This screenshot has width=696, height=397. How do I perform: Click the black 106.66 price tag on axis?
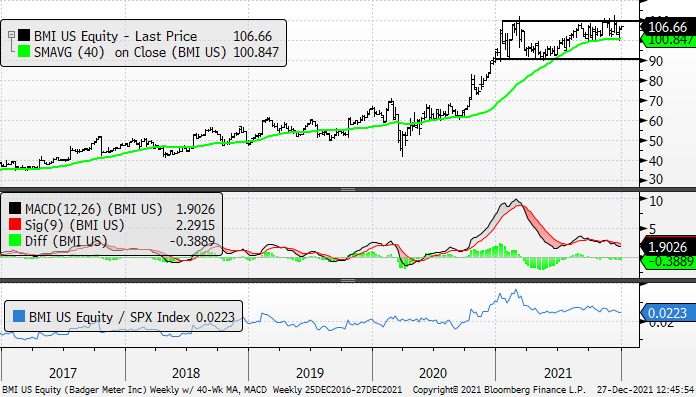click(668, 27)
